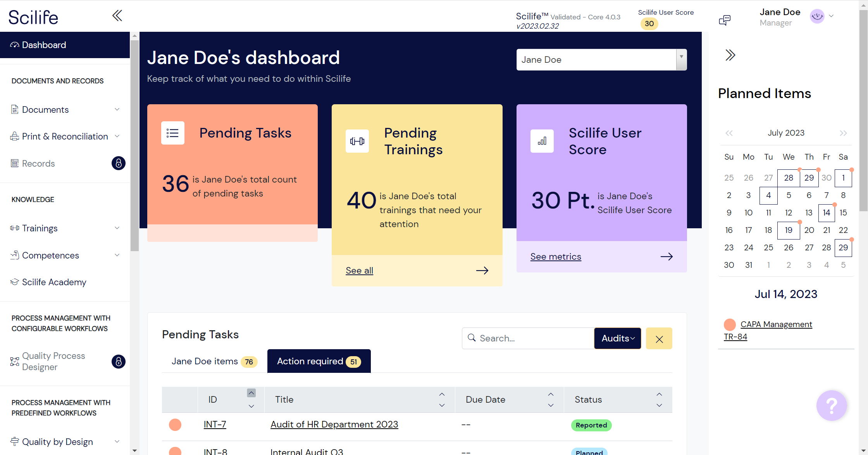Click the See metrics link
The image size is (868, 455).
pyautogui.click(x=556, y=257)
